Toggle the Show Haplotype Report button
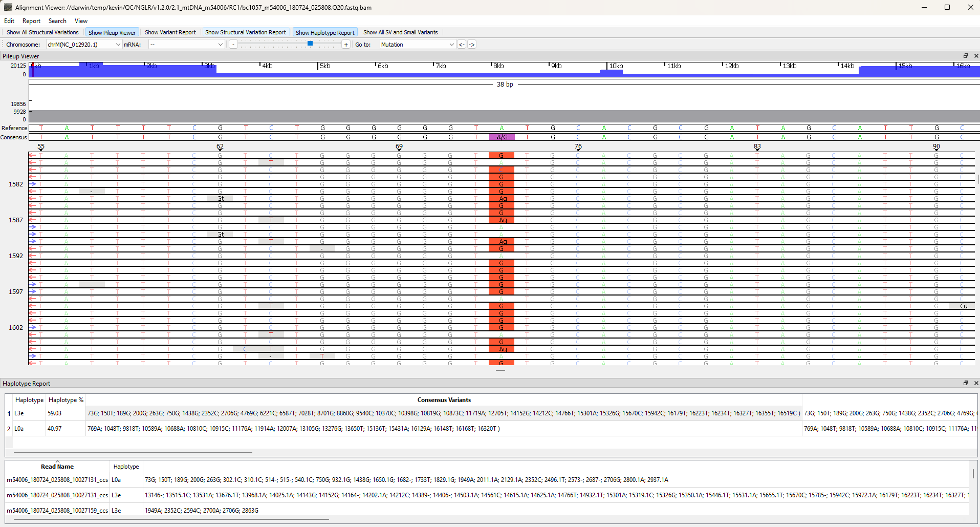The width and height of the screenshot is (980, 527). tap(325, 32)
